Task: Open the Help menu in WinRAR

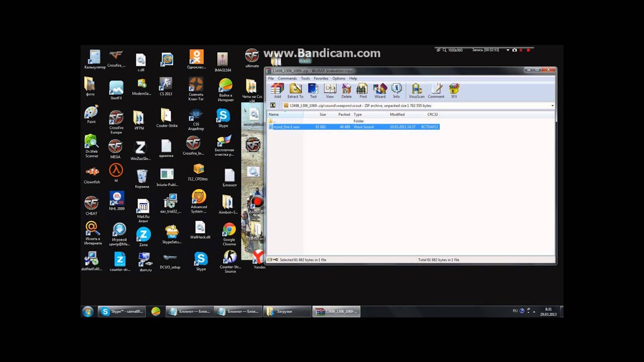Action: tap(353, 78)
